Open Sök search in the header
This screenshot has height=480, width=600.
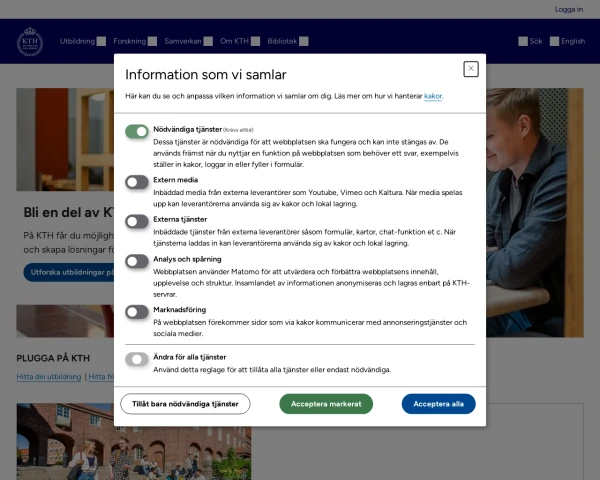click(x=536, y=41)
